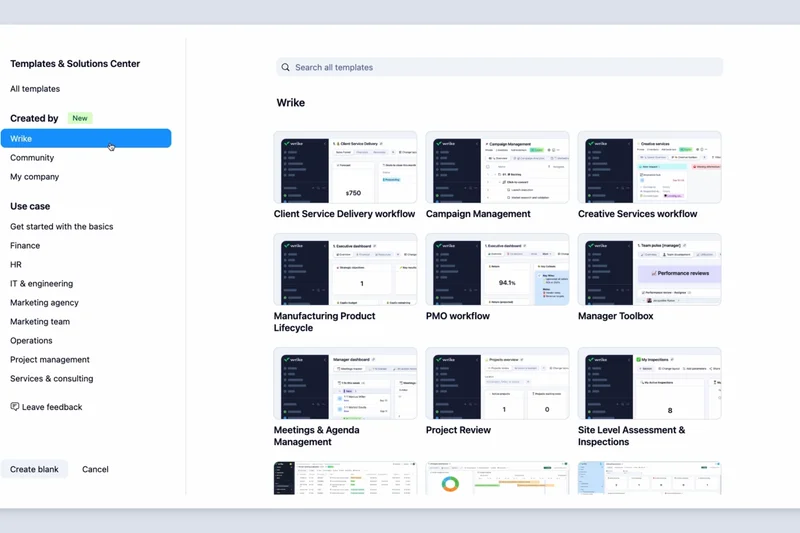Click the New badge beside Created by
The height and width of the screenshot is (533, 800).
[80, 118]
